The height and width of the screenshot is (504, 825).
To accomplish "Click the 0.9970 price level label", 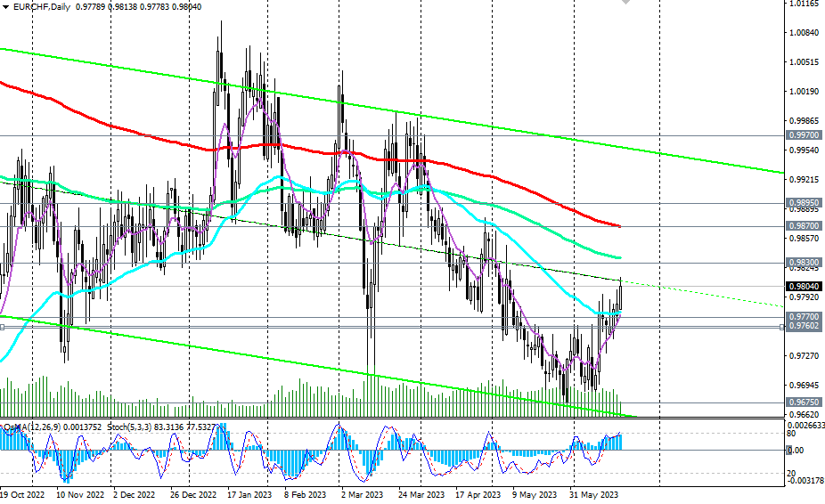I will (804, 135).
